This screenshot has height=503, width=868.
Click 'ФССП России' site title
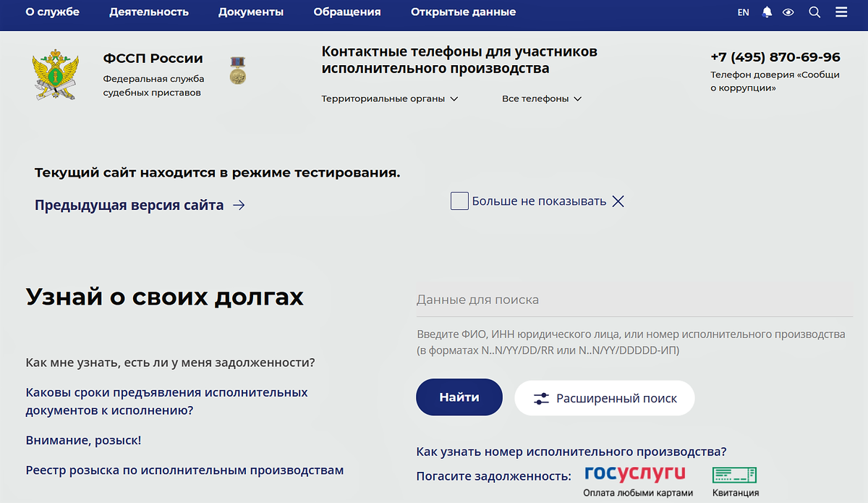click(x=153, y=59)
